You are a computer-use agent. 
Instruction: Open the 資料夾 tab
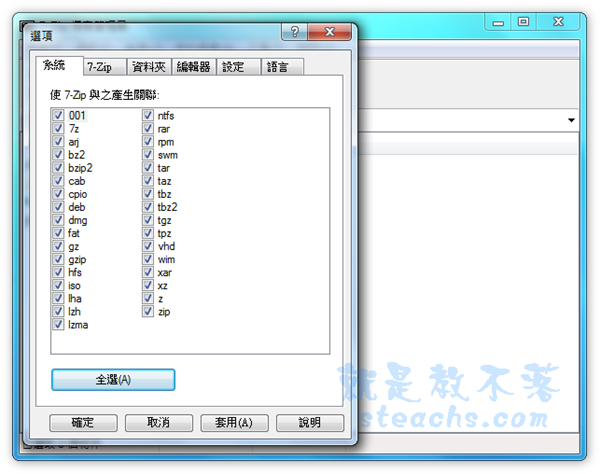click(149, 67)
